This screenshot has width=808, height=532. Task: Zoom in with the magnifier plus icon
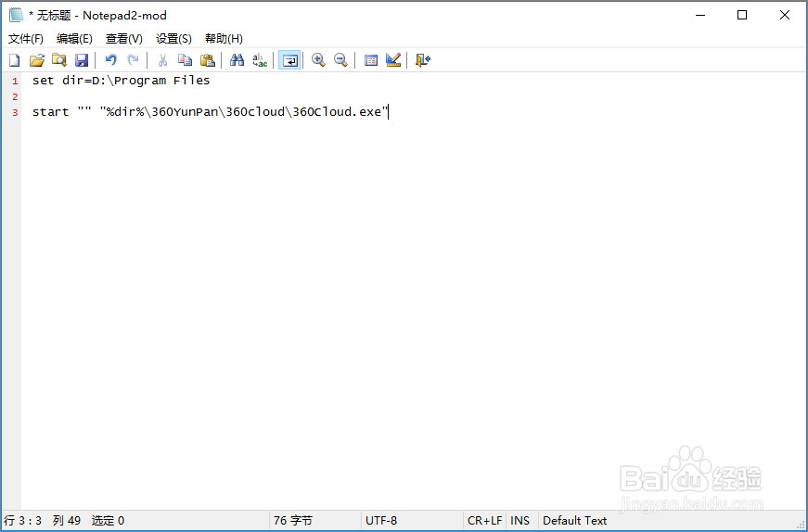coord(318,60)
